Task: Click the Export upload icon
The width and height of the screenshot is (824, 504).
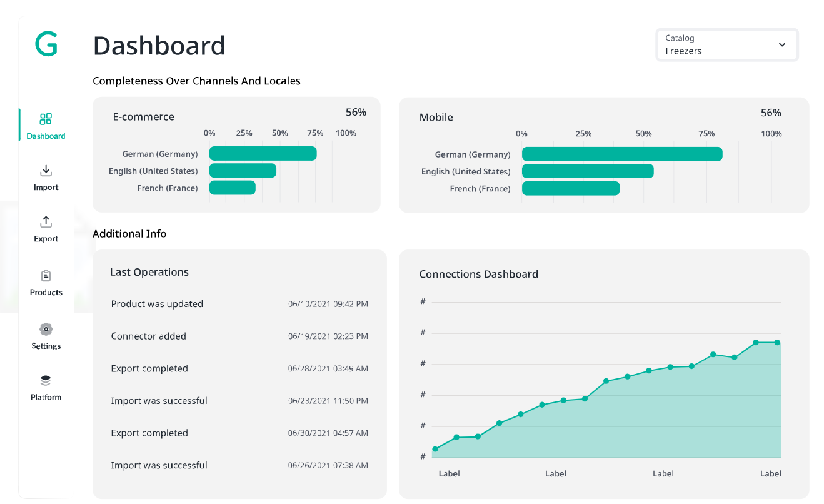Action: 46,222
